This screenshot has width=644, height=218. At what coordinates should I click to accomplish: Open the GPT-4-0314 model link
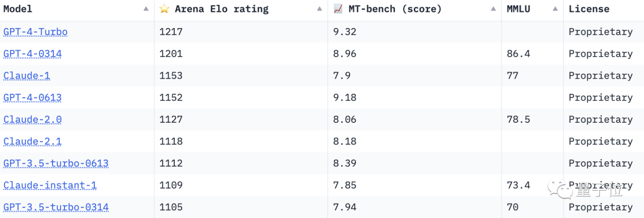click(33, 54)
